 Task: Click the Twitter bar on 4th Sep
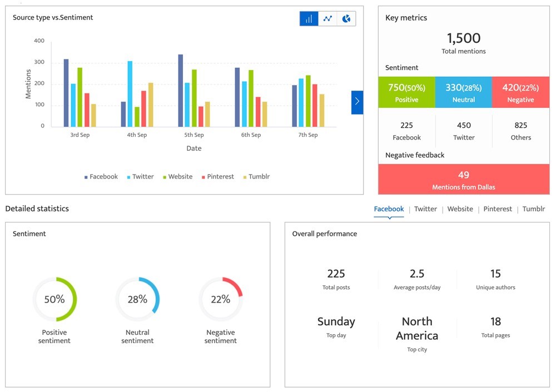click(x=130, y=94)
